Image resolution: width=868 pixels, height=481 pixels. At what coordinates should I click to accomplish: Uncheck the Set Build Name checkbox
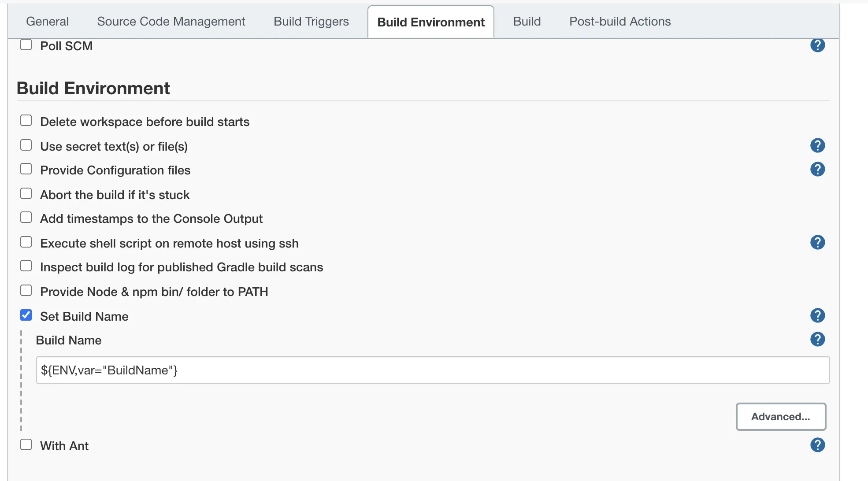[26, 315]
